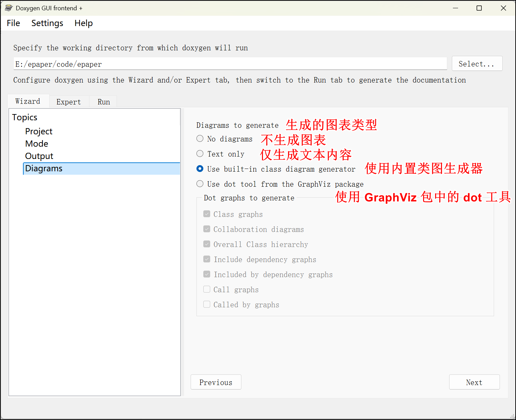516x420 pixels.
Task: Toggle Included by dependency graphs
Action: pyautogui.click(x=207, y=274)
